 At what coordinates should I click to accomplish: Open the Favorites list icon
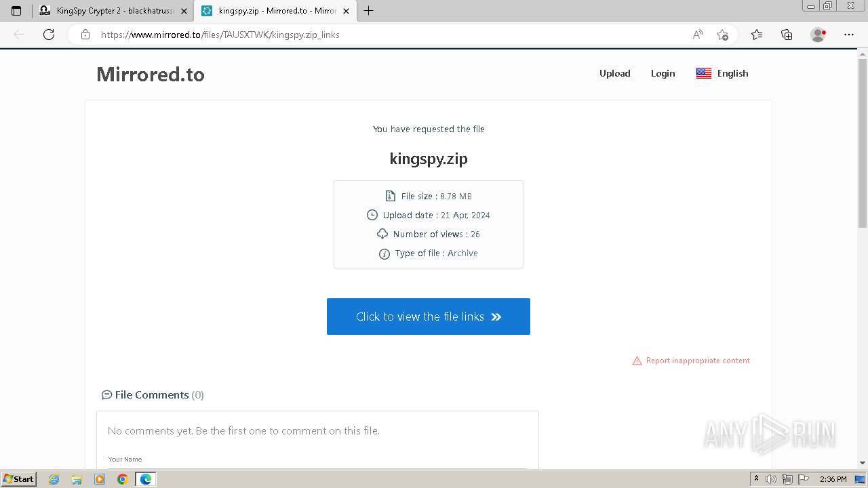click(x=757, y=35)
